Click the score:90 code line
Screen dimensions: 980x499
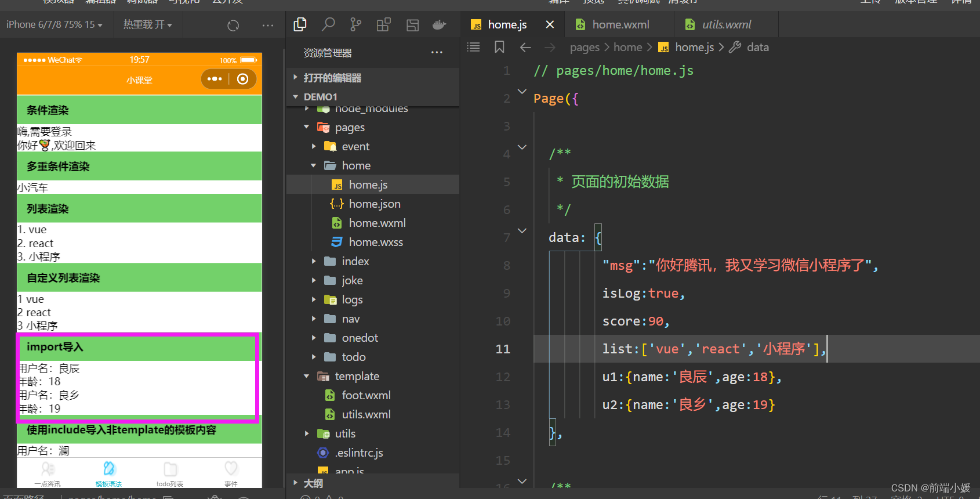coord(636,321)
